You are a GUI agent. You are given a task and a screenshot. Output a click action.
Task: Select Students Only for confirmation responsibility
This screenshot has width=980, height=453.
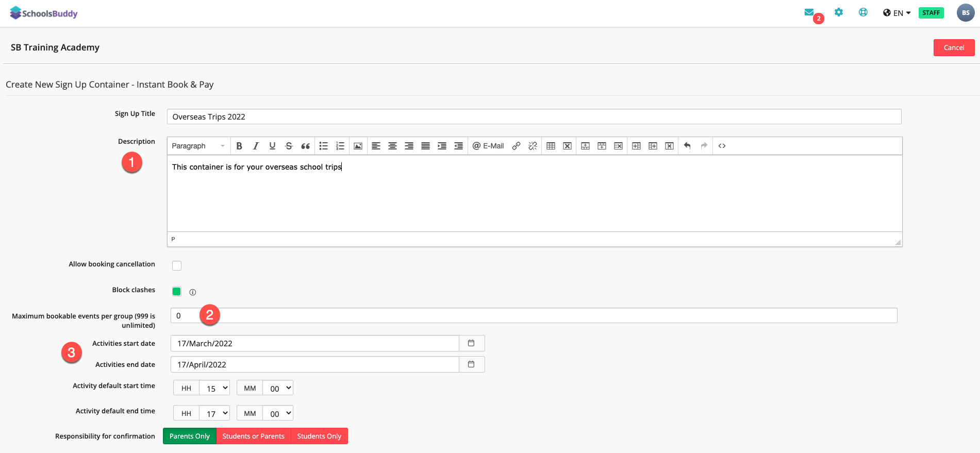click(319, 436)
